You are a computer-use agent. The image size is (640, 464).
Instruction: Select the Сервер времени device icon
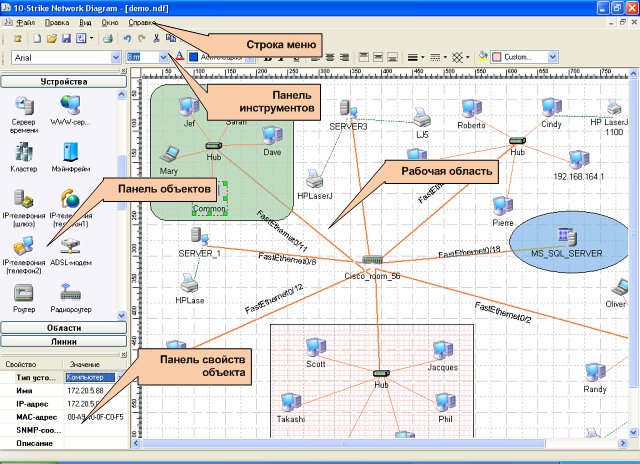(23, 103)
